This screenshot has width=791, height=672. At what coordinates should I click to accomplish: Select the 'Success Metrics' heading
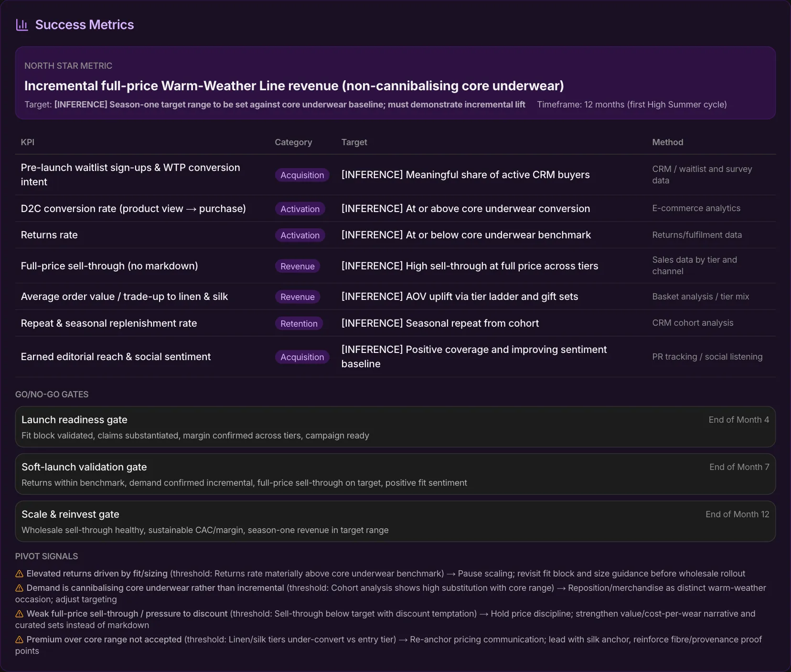pos(85,25)
